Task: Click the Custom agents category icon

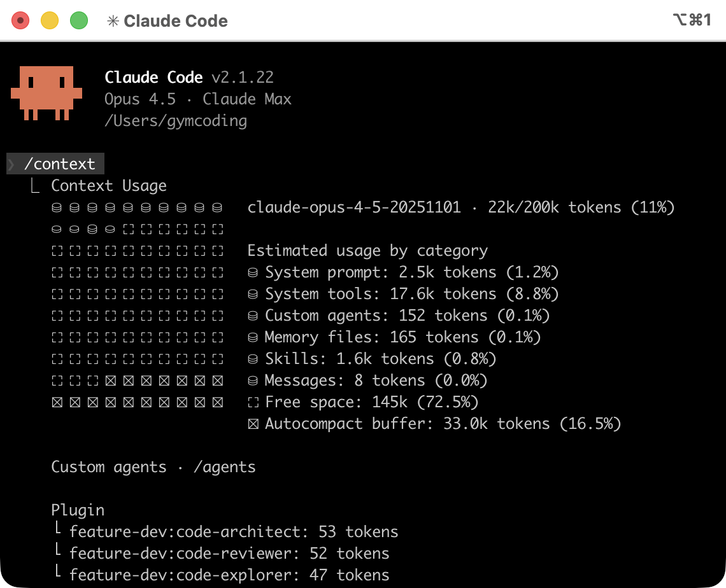Action: point(253,316)
